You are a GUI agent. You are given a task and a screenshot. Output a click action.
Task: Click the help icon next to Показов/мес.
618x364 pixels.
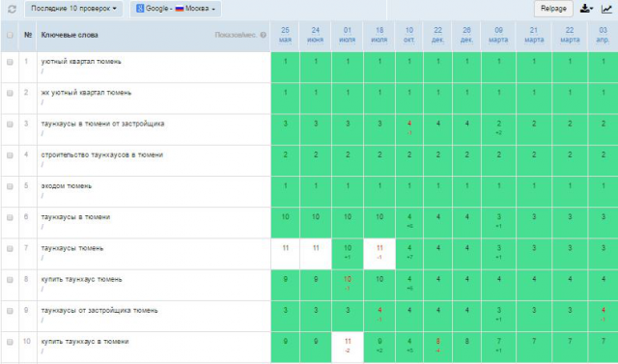click(264, 35)
